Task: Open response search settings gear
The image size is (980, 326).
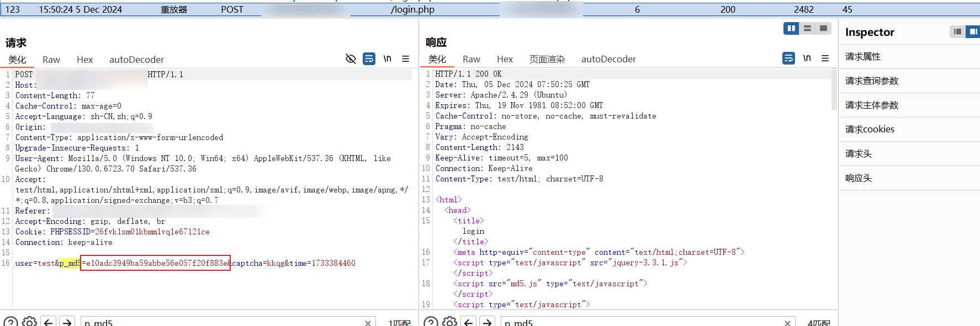Action: 450,322
